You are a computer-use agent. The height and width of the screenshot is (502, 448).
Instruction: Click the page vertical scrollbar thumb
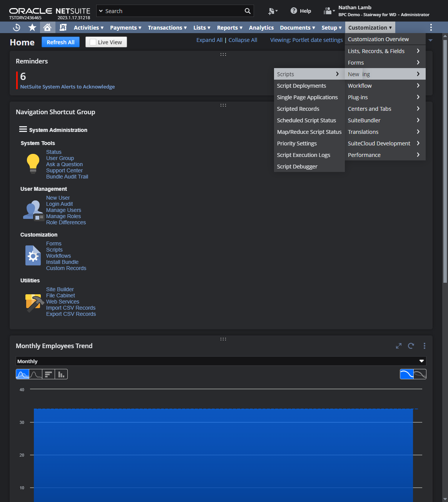coord(445,161)
